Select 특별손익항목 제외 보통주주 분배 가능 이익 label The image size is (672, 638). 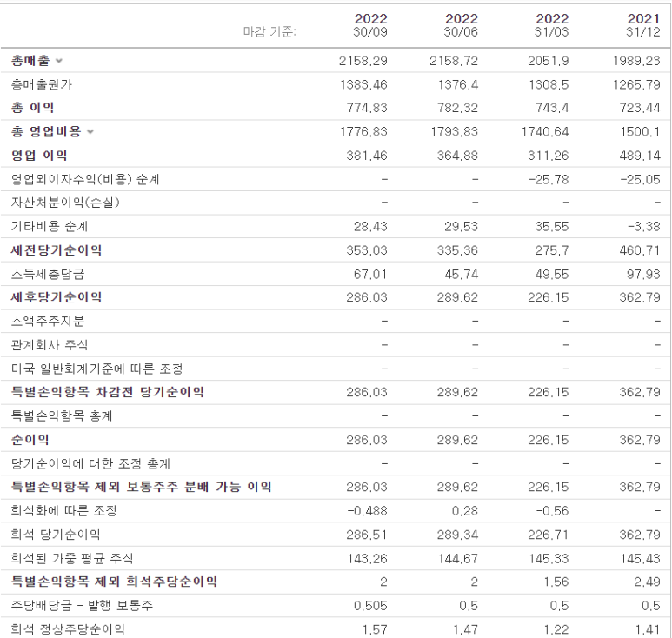(x=142, y=487)
